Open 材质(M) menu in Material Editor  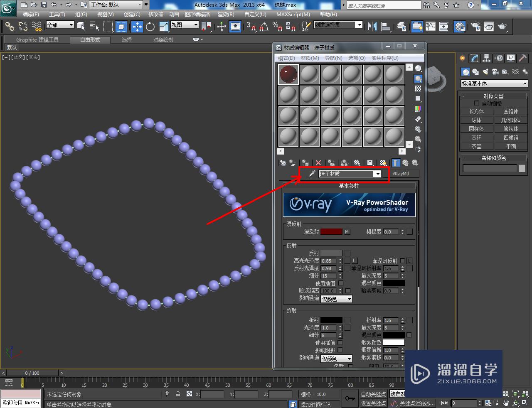(x=310, y=58)
